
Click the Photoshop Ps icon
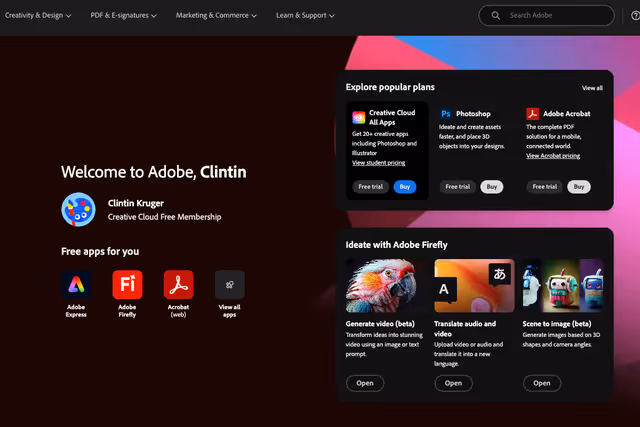[x=446, y=114]
